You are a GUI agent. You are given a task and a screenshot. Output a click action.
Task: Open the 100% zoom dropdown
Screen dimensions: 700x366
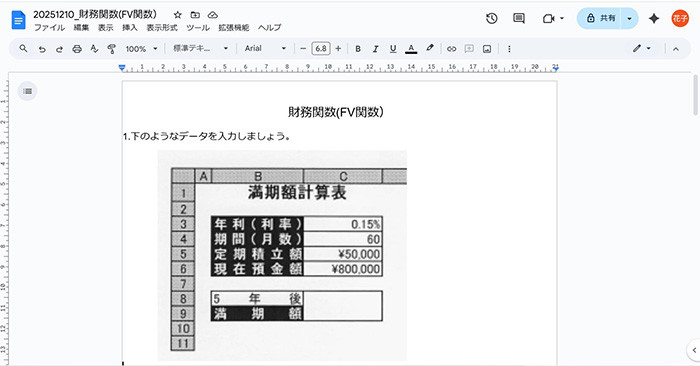click(142, 49)
